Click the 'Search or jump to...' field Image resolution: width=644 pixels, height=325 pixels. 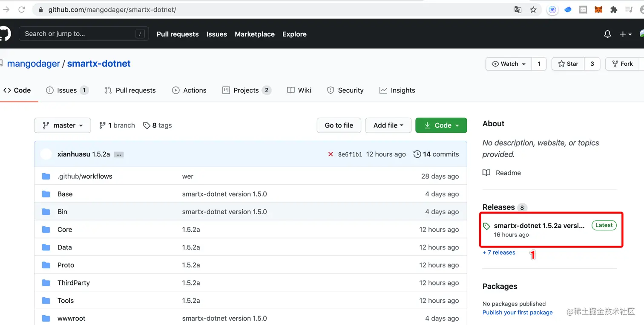83,34
